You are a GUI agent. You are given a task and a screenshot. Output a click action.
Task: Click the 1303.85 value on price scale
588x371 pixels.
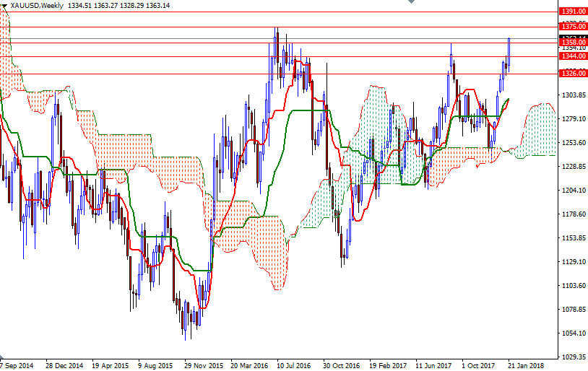[572, 95]
